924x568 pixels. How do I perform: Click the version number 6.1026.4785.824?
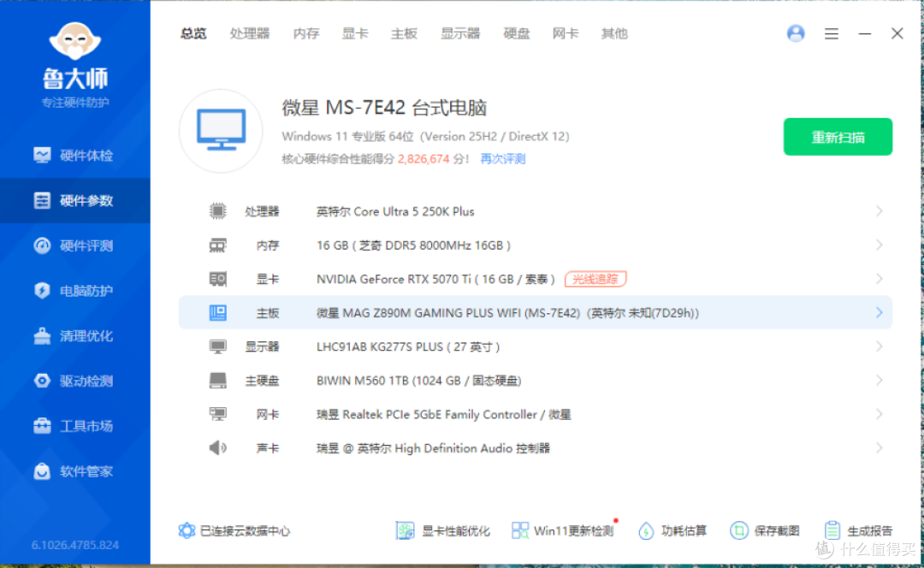tap(74, 545)
